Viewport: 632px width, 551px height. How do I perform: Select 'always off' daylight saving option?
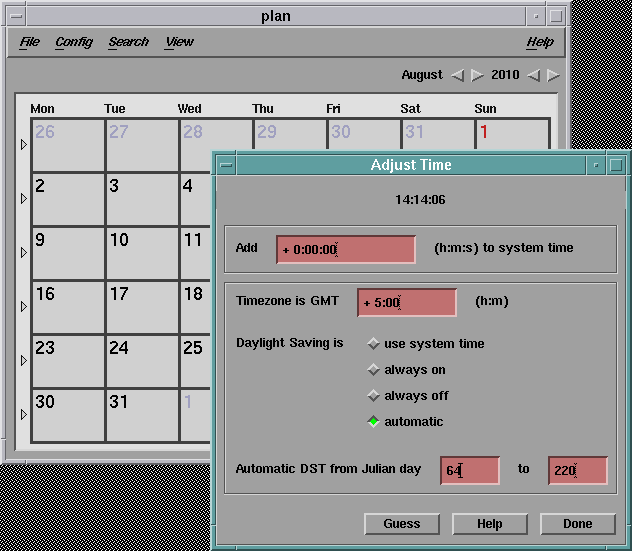tap(374, 396)
